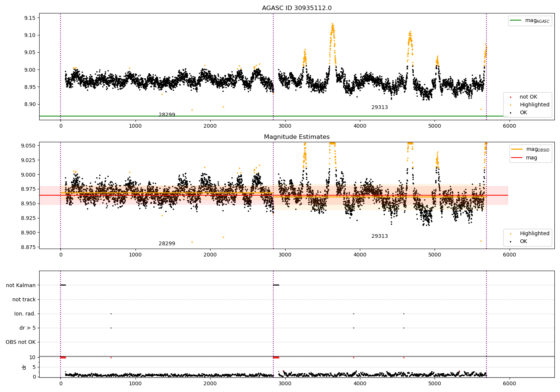Click the 9.025 y-axis tick label
560x392 pixels.
28,160
